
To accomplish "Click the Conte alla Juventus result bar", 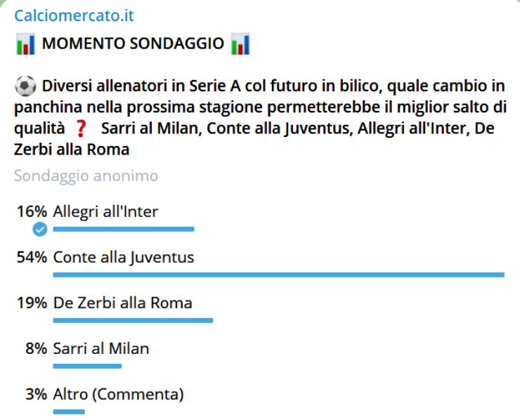I will (278, 274).
